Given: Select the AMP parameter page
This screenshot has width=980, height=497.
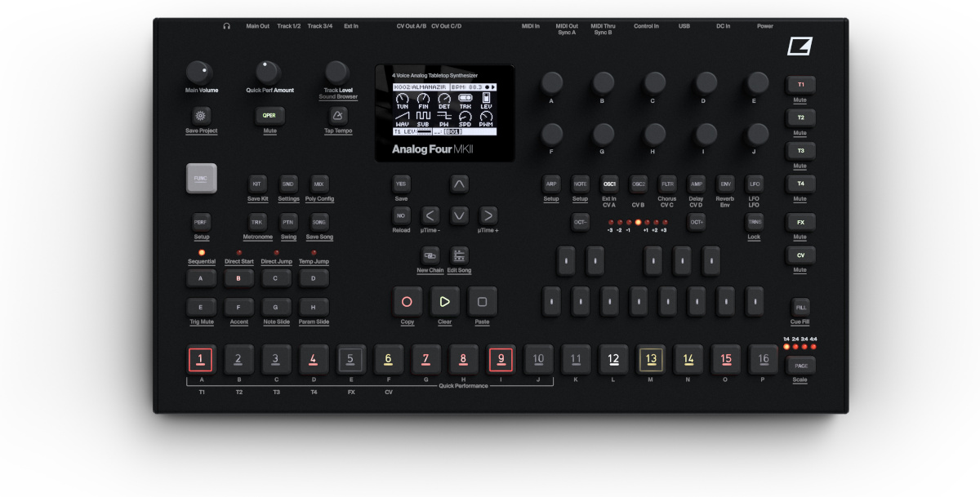Looking at the screenshot, I should pyautogui.click(x=696, y=184).
